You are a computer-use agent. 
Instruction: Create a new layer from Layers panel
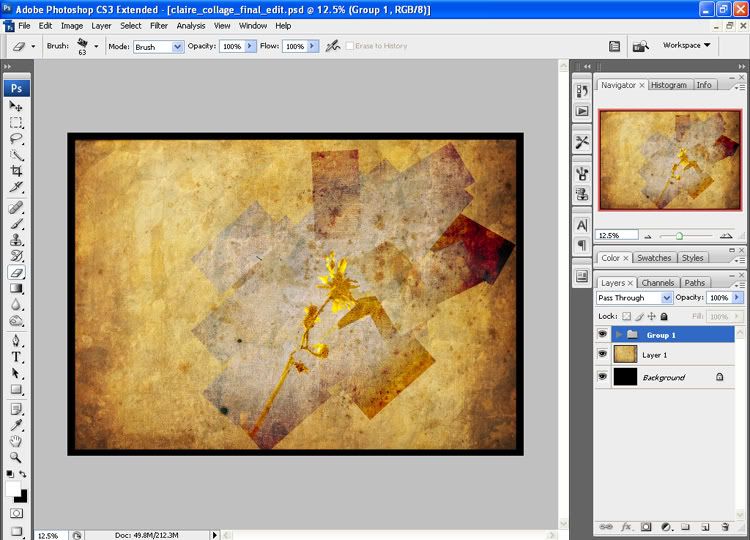pos(705,527)
